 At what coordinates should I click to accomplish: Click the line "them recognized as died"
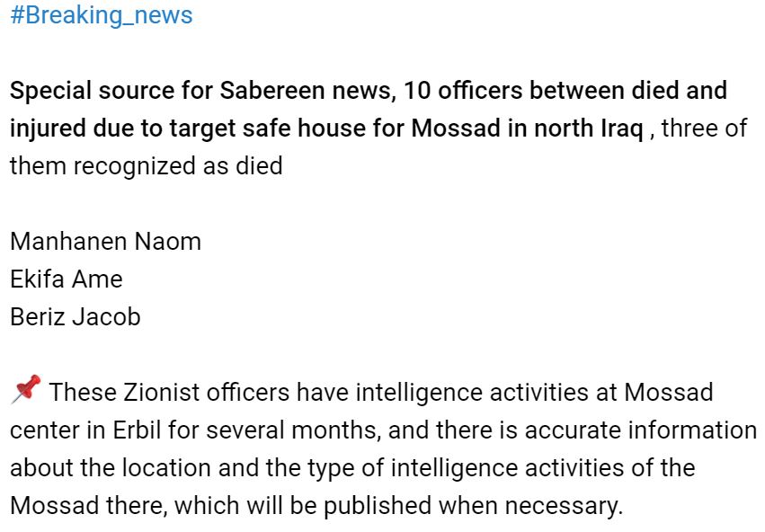146,165
